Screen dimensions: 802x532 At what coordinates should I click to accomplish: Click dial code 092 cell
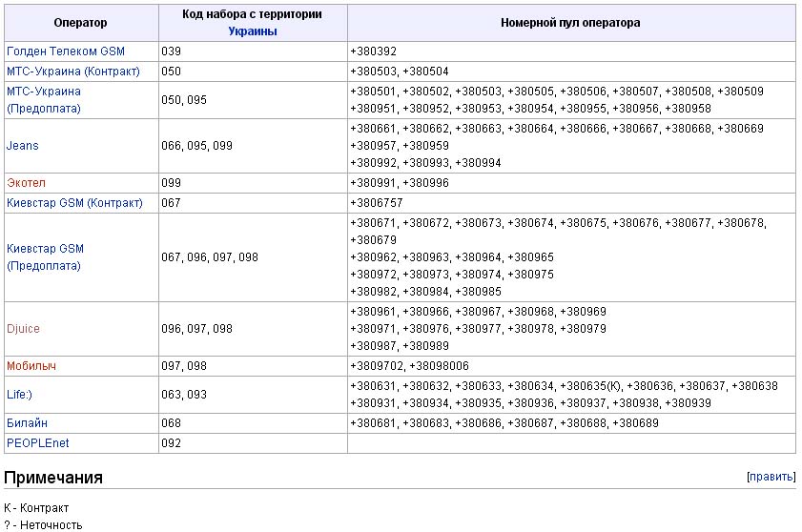pos(253,443)
